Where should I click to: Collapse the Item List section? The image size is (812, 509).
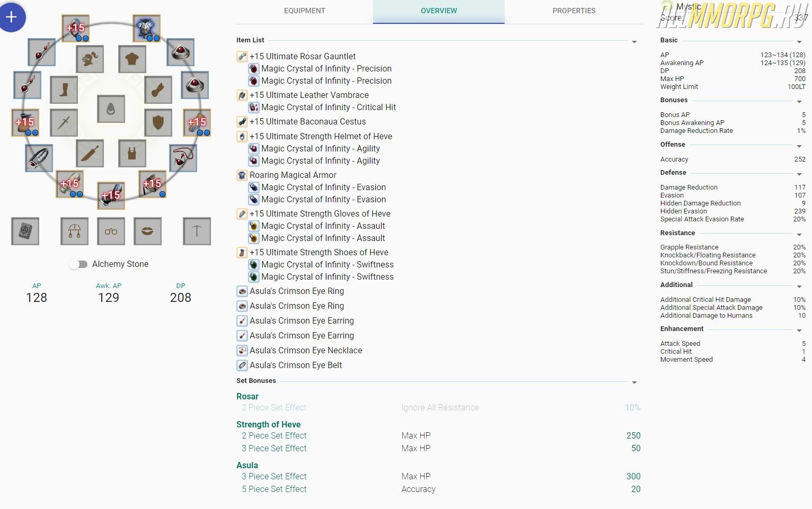(634, 42)
